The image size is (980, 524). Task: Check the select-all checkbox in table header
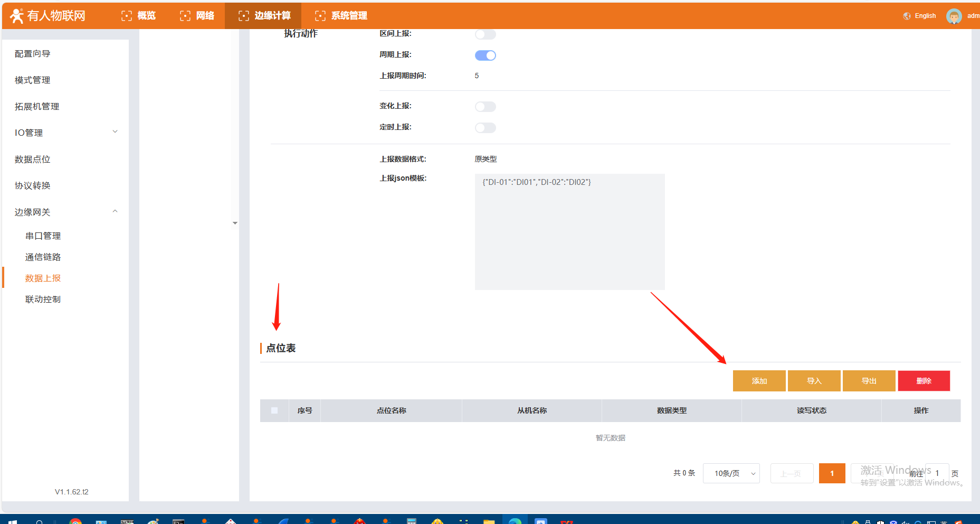click(274, 410)
